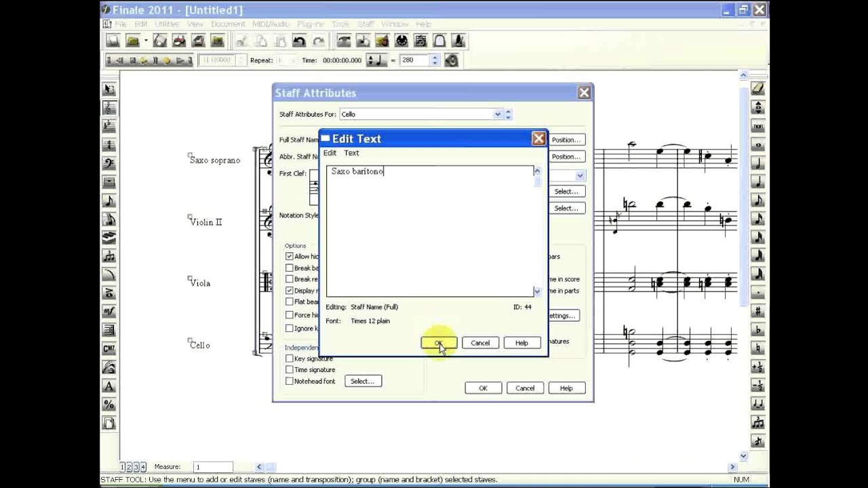Toggle the 'Allow hi...' checkbox
868x488 pixels.
tap(290, 256)
